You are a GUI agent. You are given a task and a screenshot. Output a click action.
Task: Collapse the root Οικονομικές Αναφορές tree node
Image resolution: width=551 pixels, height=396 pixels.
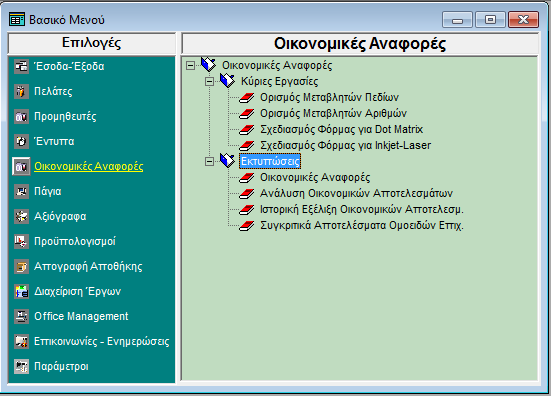click(190, 65)
